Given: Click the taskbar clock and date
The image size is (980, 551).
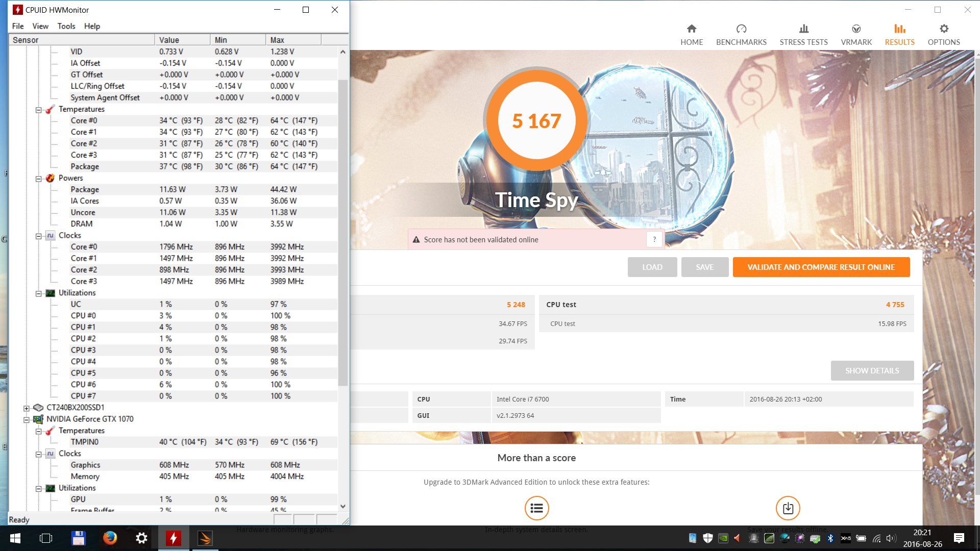Looking at the screenshot, I should [x=922, y=538].
